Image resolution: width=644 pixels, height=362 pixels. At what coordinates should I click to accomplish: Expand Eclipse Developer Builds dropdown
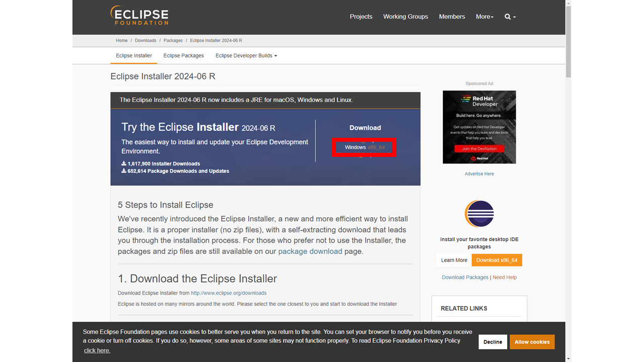click(246, 55)
